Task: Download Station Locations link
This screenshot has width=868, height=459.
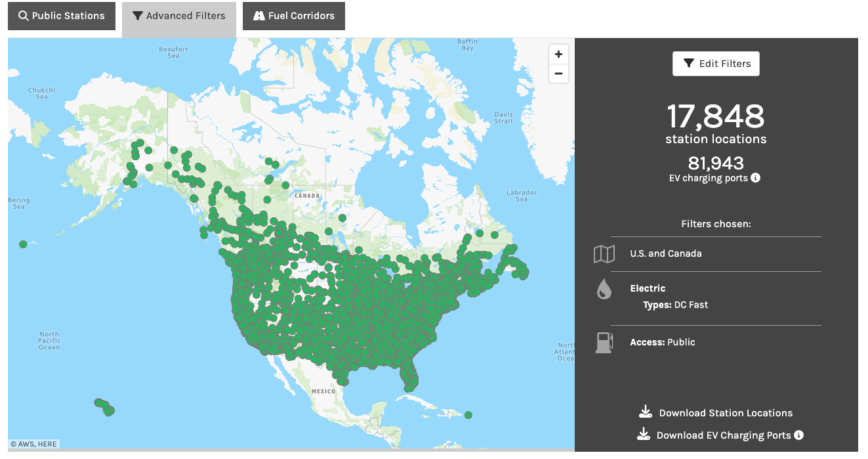Action: point(726,413)
